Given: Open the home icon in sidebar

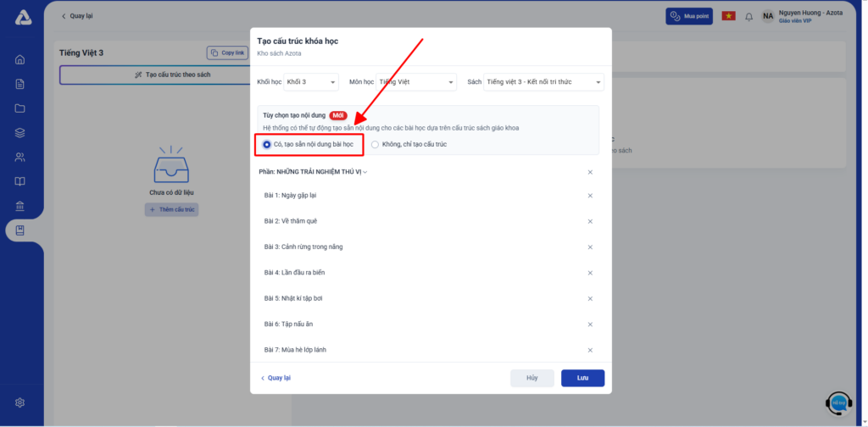Looking at the screenshot, I should (20, 59).
